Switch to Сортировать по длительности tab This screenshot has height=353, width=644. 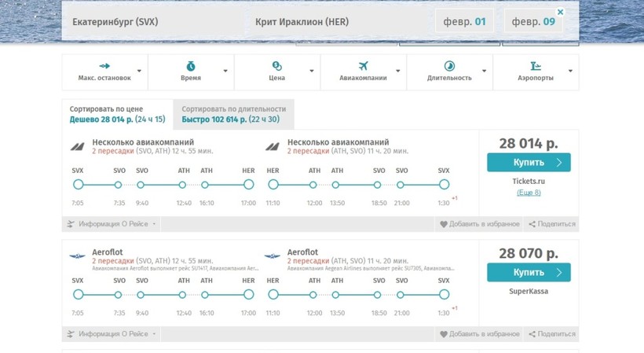(233, 114)
